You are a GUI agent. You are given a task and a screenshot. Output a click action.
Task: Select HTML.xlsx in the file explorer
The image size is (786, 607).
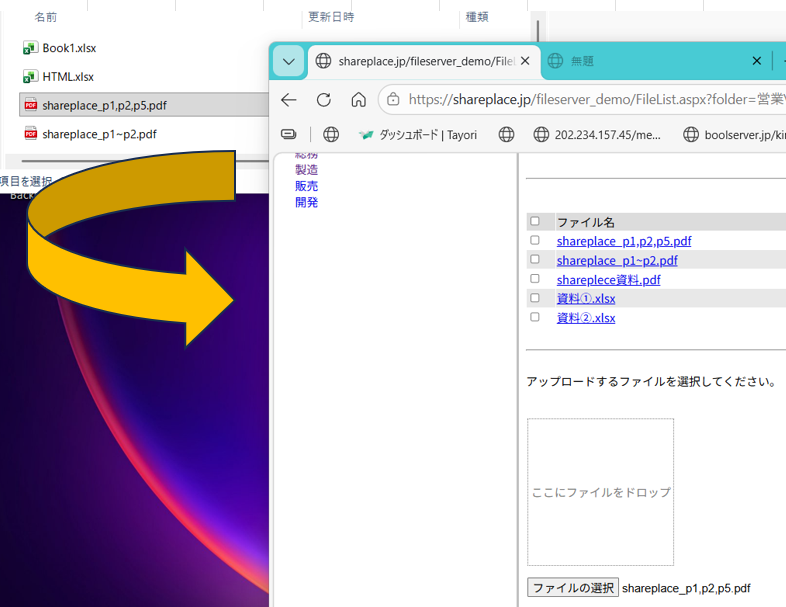[68, 77]
